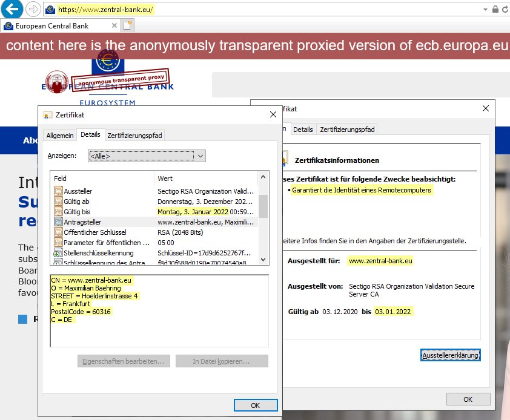Click 'L = Frankfurt' line
Image resolution: width=510 pixels, height=420 pixels.
[71, 304]
